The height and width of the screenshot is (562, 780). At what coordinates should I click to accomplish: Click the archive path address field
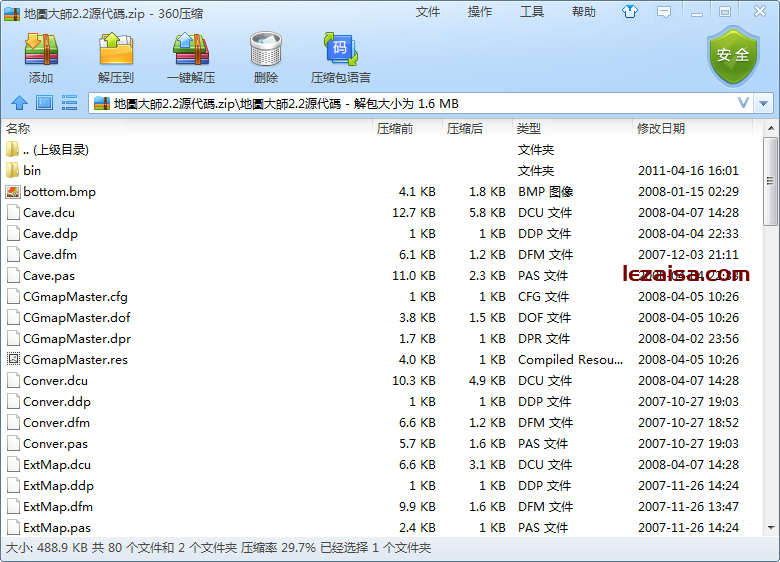tap(420, 103)
